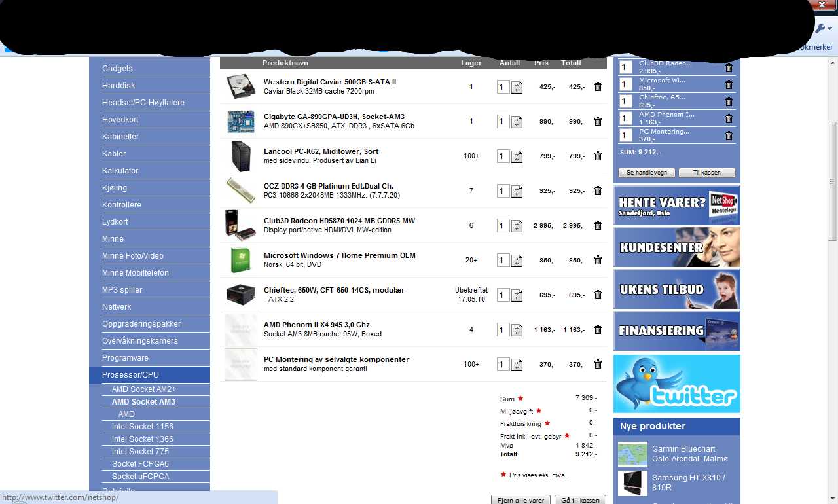Remove OCZ DDR3 4 GB item
The width and height of the screenshot is (838, 504).
tap(598, 190)
